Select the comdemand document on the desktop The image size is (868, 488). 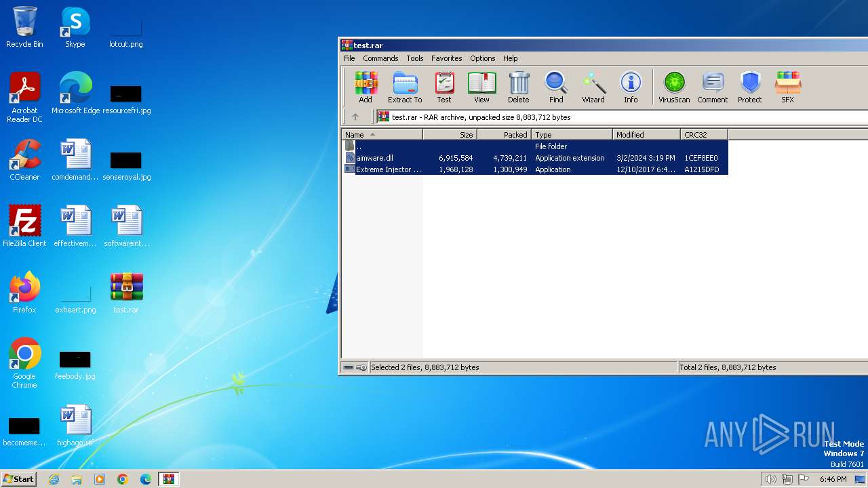(x=75, y=160)
